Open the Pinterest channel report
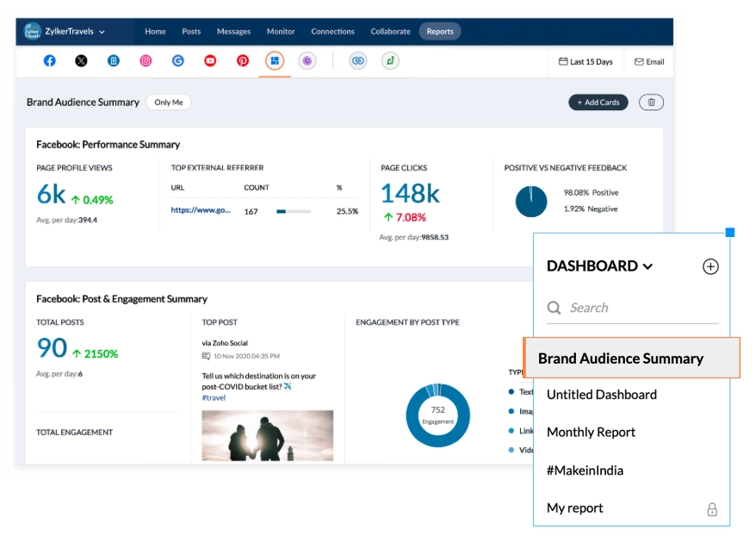This screenshot has width=756, height=555. coord(242,60)
